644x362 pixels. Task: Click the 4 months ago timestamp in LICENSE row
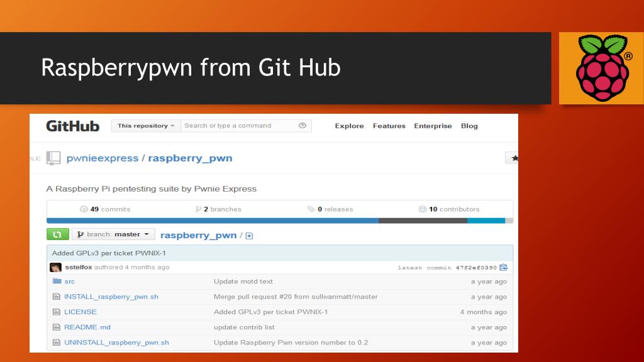tap(484, 312)
